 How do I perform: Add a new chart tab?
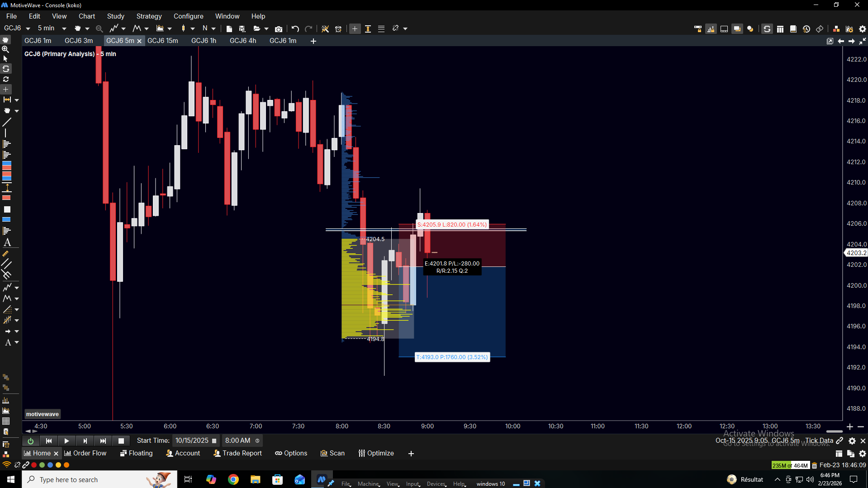(313, 41)
